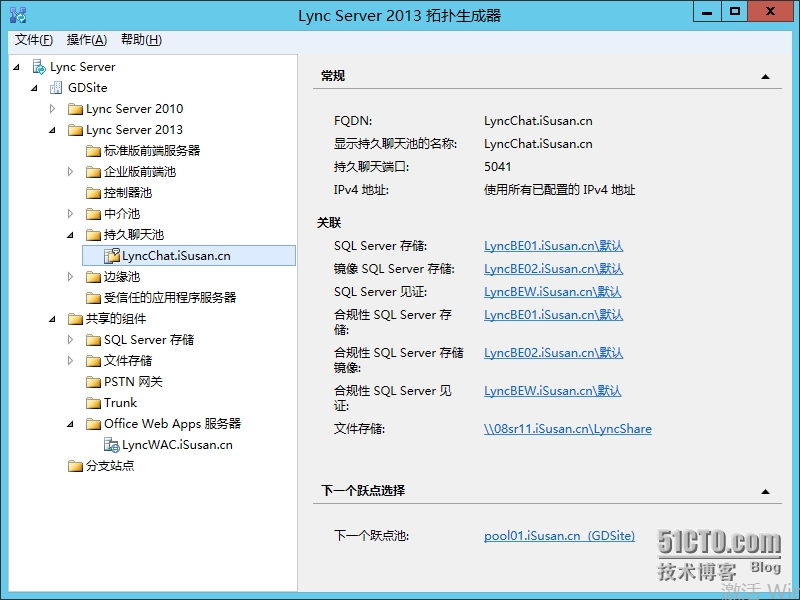Click the FQDN value LyncChat.iSusan.cn
The height and width of the screenshot is (600, 800).
tap(538, 121)
